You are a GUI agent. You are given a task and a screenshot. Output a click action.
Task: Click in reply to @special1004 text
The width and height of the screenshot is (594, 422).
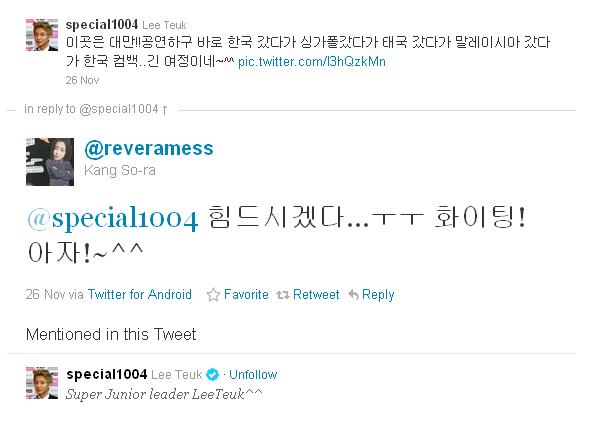click(x=91, y=109)
